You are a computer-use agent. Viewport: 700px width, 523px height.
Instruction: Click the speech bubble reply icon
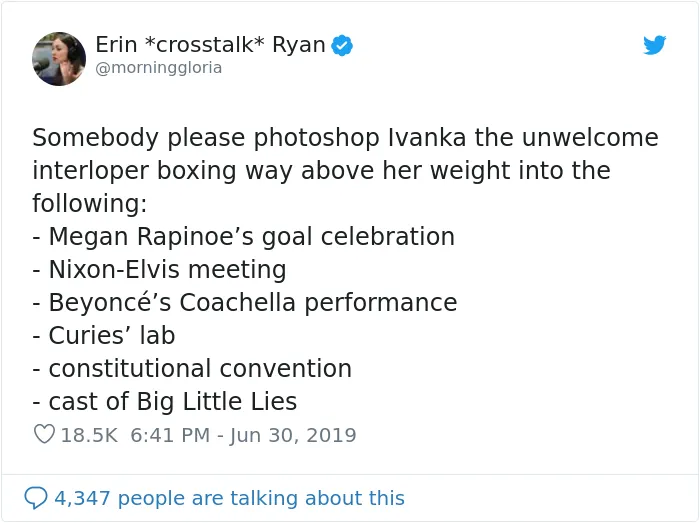tap(36, 498)
